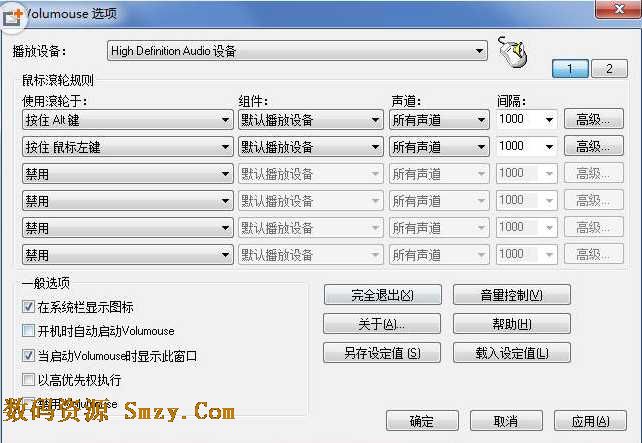Screen dimensions: 642x443
Task: Switch to rules page tab 1
Action: pyautogui.click(x=570, y=68)
